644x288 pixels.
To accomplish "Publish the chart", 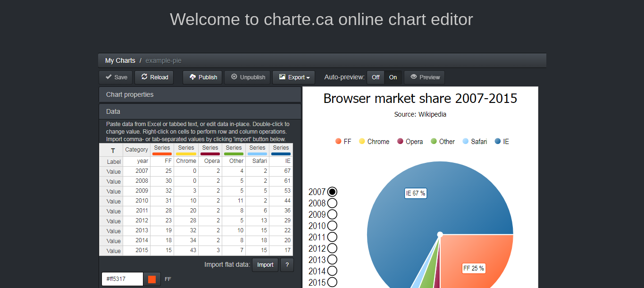I will pyautogui.click(x=202, y=77).
